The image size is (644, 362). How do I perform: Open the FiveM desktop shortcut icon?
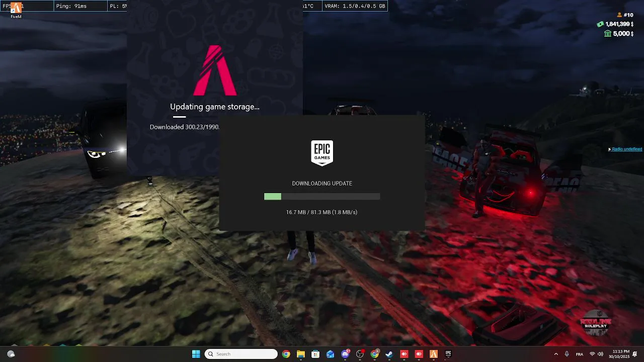[x=16, y=11]
